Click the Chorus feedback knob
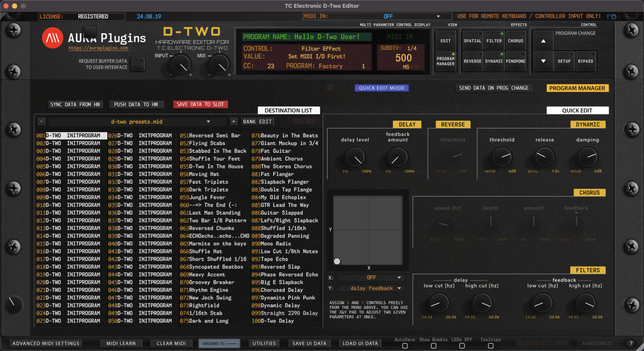The height and width of the screenshot is (351, 644). (x=576, y=225)
